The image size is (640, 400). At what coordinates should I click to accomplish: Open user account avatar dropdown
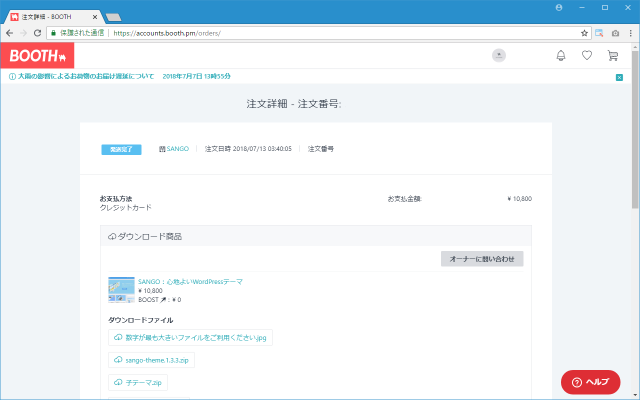point(499,56)
